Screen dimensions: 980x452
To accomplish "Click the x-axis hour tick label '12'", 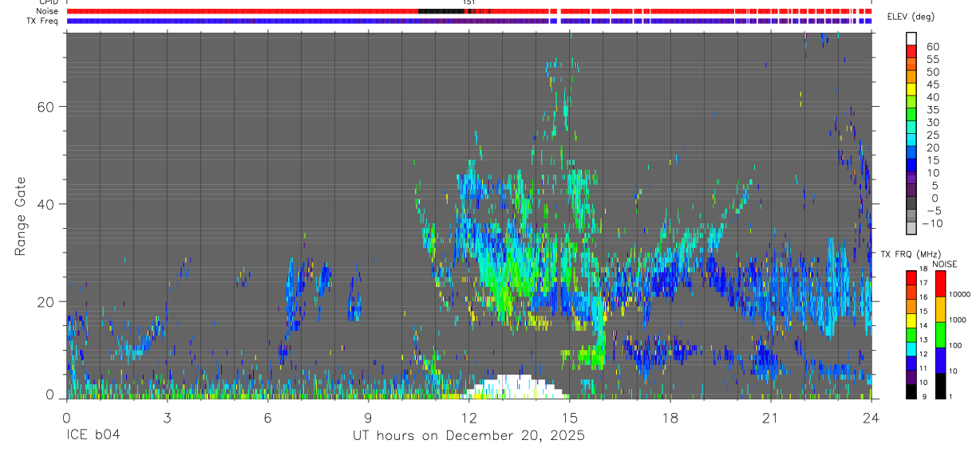I will (468, 418).
